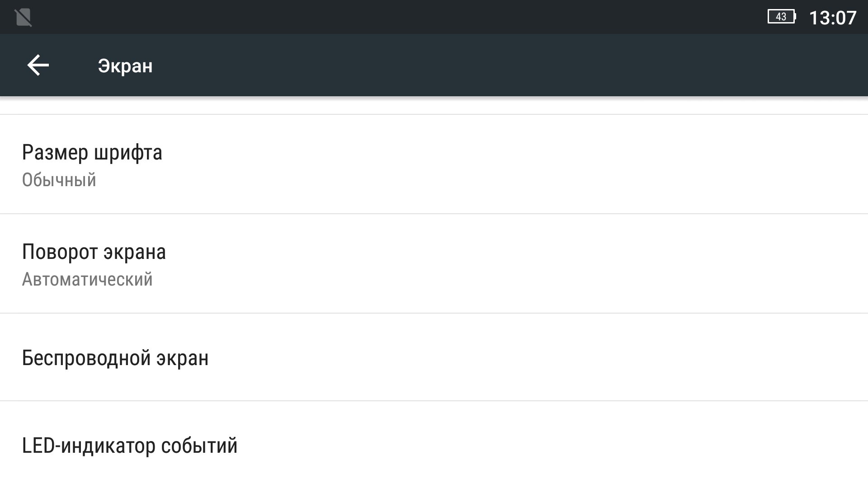Tap the no SIM card status icon
The width and height of the screenshot is (868, 488).
click(x=23, y=18)
